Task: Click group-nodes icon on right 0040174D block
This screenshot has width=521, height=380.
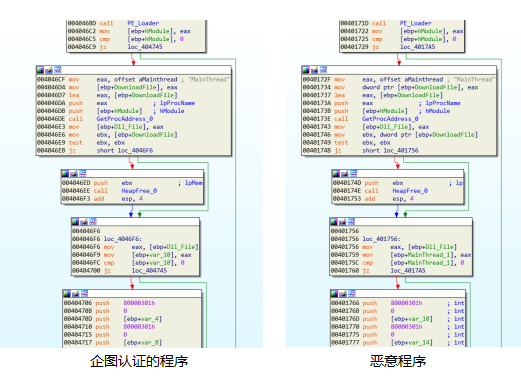Action: click(x=353, y=174)
